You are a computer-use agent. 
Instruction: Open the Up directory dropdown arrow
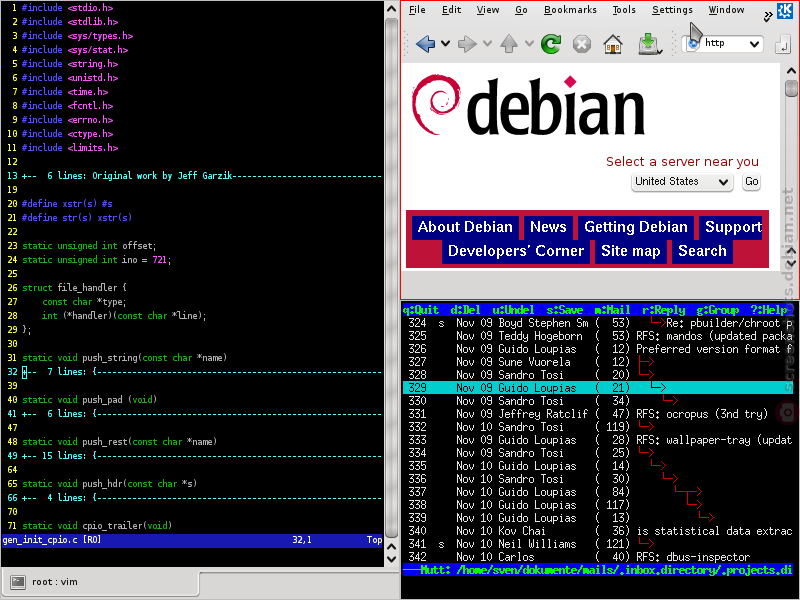(x=529, y=44)
